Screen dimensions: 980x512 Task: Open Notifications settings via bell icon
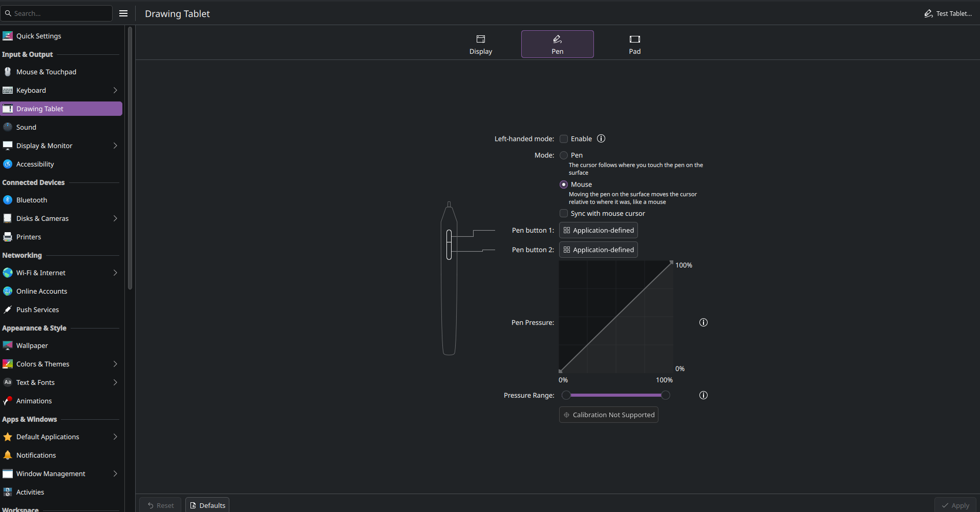pyautogui.click(x=8, y=455)
